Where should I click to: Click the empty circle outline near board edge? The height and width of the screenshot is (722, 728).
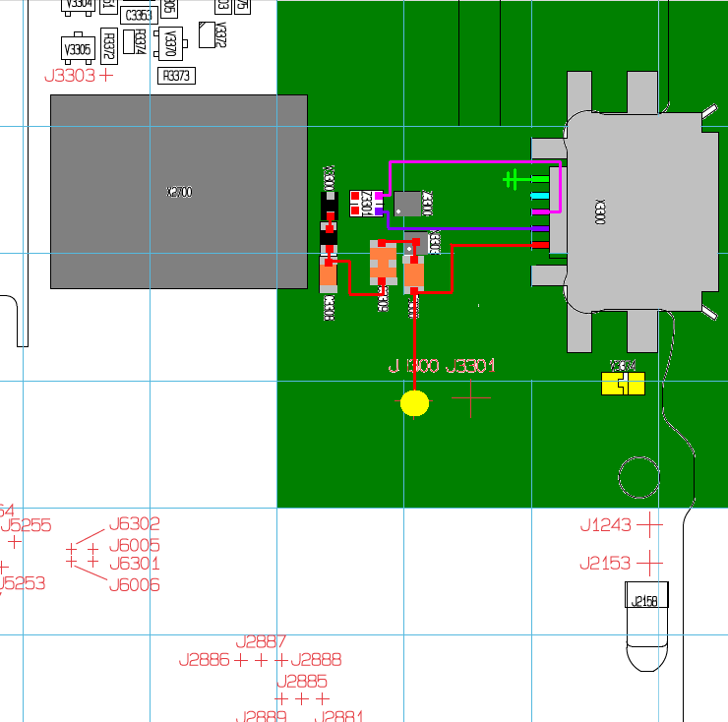tap(638, 477)
